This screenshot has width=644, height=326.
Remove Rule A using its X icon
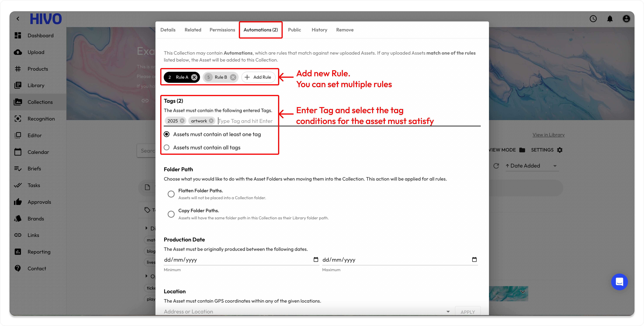[194, 77]
